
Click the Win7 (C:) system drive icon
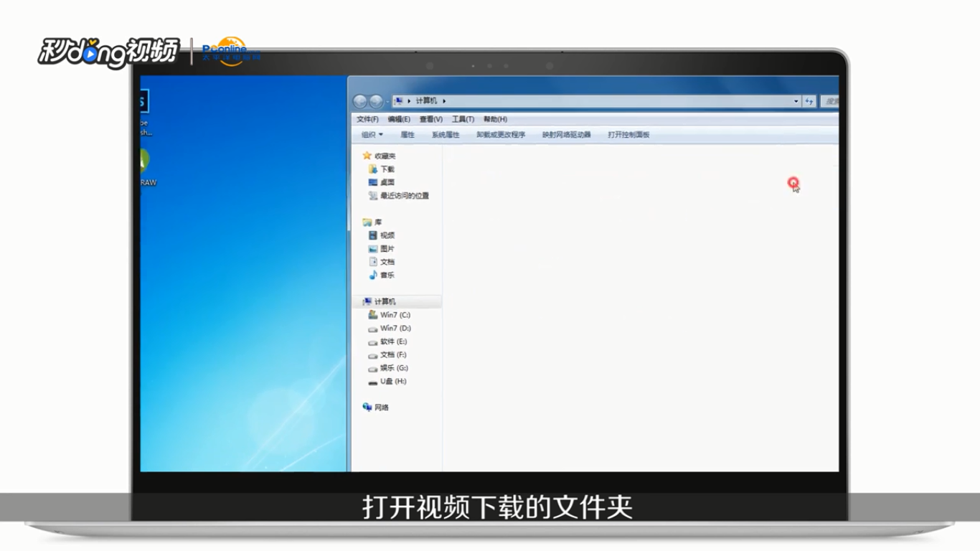coord(373,315)
